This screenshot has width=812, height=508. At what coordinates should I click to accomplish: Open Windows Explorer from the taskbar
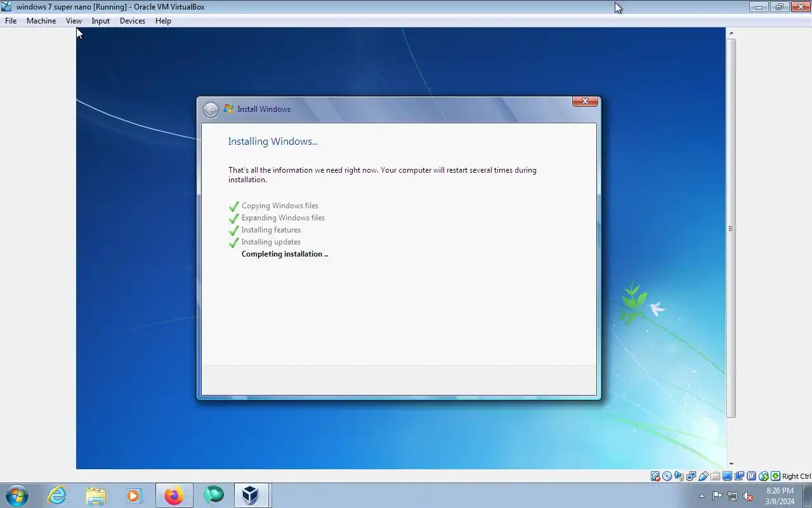[96, 495]
